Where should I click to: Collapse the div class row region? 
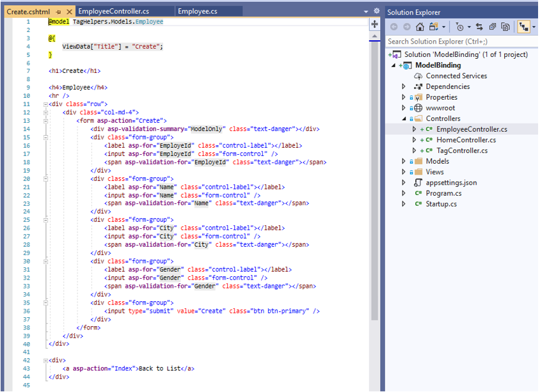pos(45,104)
